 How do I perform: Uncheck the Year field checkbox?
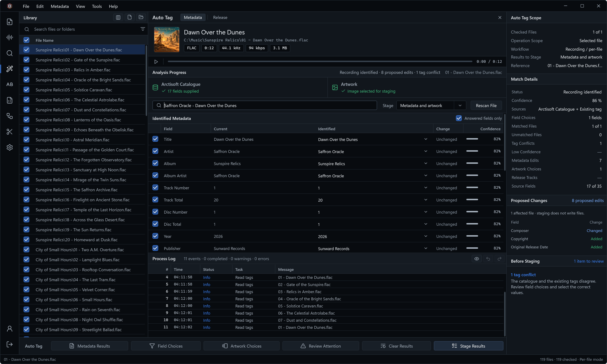[x=155, y=236]
